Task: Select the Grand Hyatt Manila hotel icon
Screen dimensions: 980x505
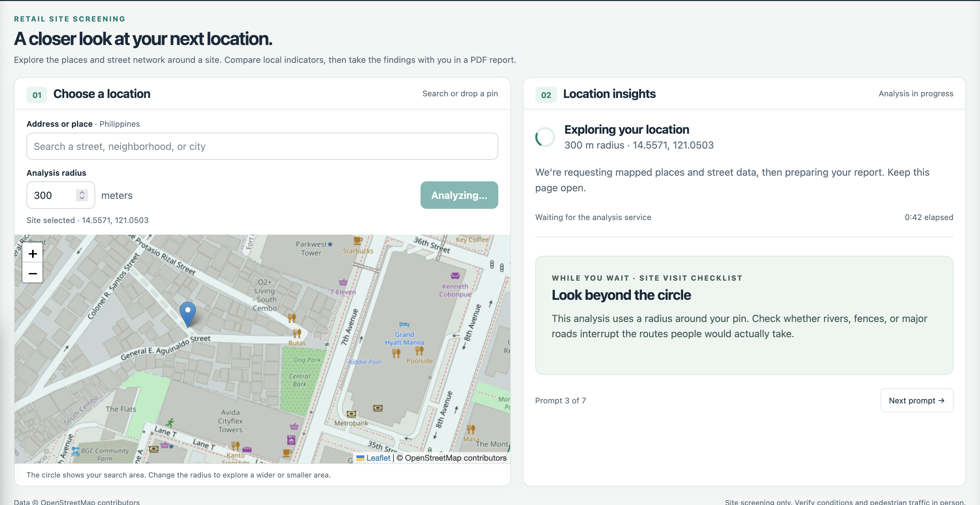Action: [404, 325]
